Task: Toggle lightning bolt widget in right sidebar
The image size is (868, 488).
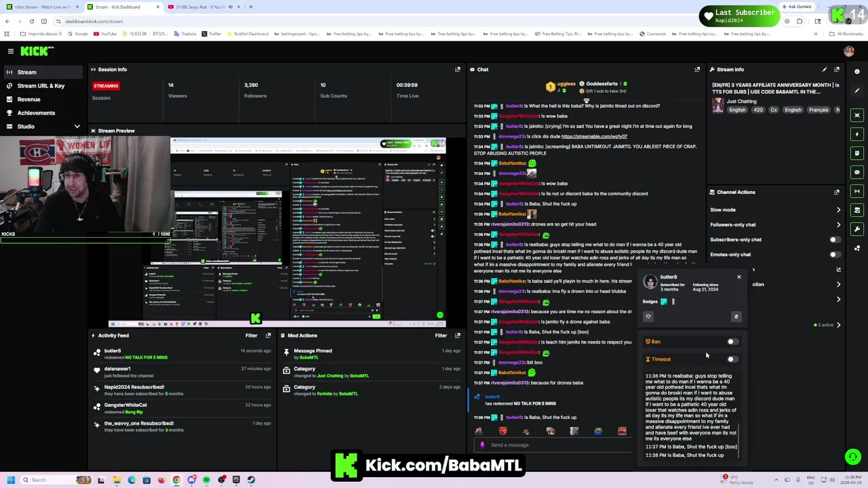Action: [857, 134]
